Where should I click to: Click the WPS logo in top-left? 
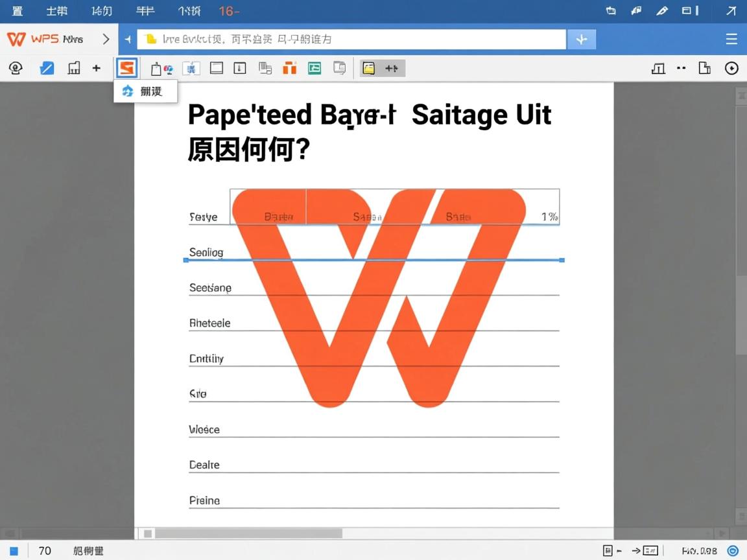point(16,39)
